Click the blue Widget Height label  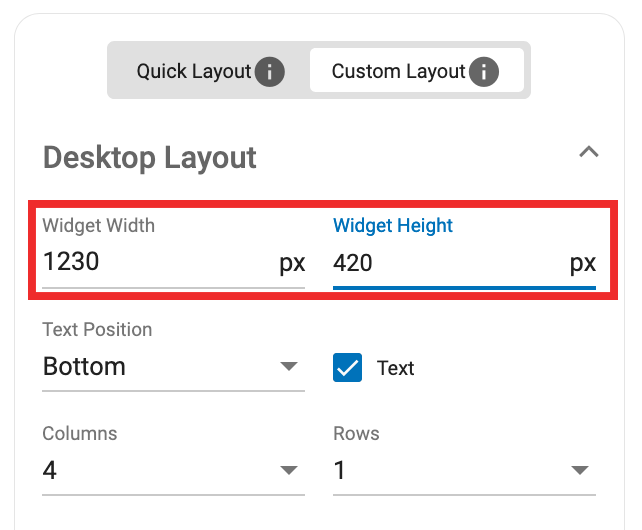[393, 225]
